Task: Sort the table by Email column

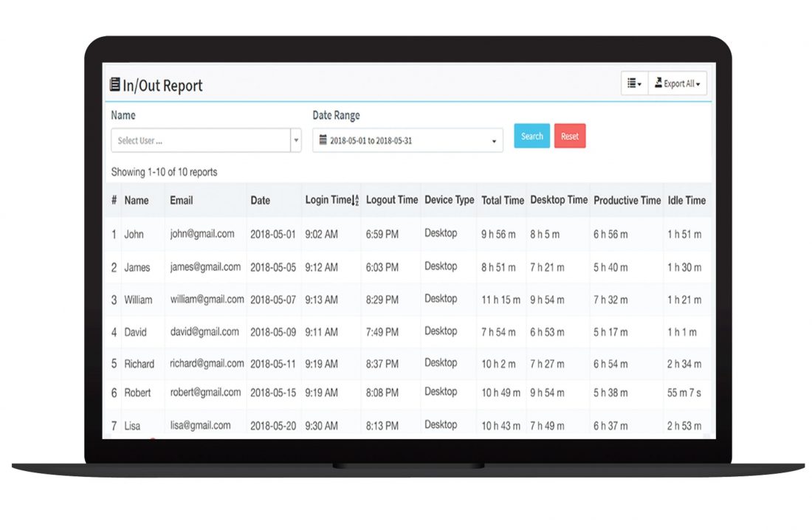Action: click(x=183, y=200)
